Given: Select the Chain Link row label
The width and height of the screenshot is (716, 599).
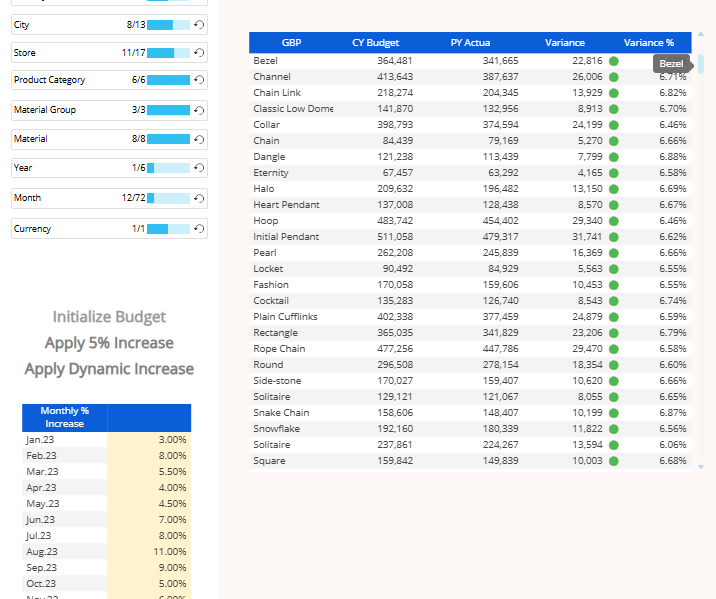Looking at the screenshot, I should 277,93.
